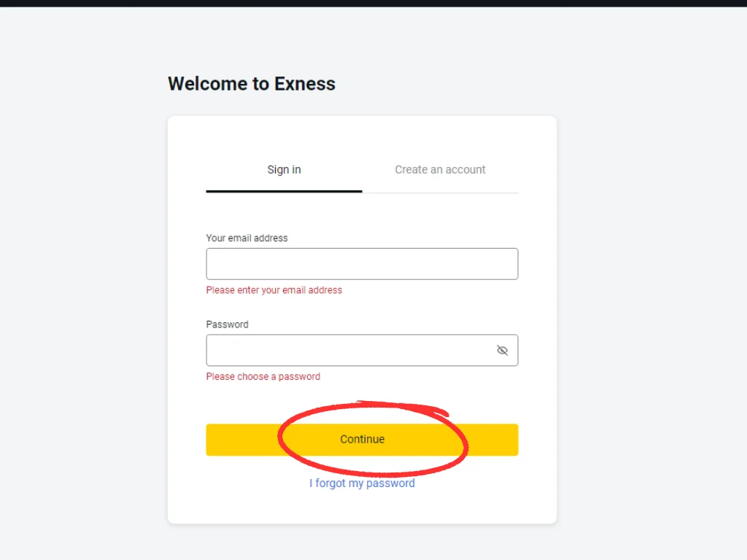Submit the login form with Continue
The width and height of the screenshot is (747, 560).
coord(363,440)
